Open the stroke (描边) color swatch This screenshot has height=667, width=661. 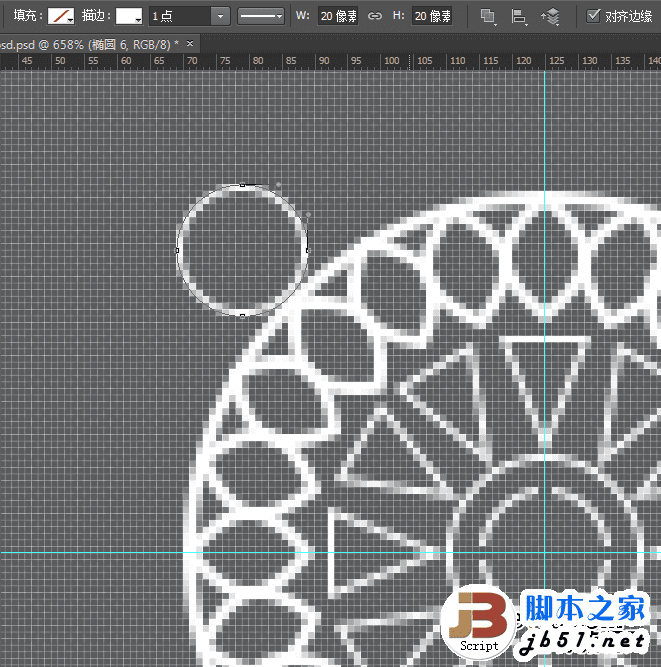129,16
